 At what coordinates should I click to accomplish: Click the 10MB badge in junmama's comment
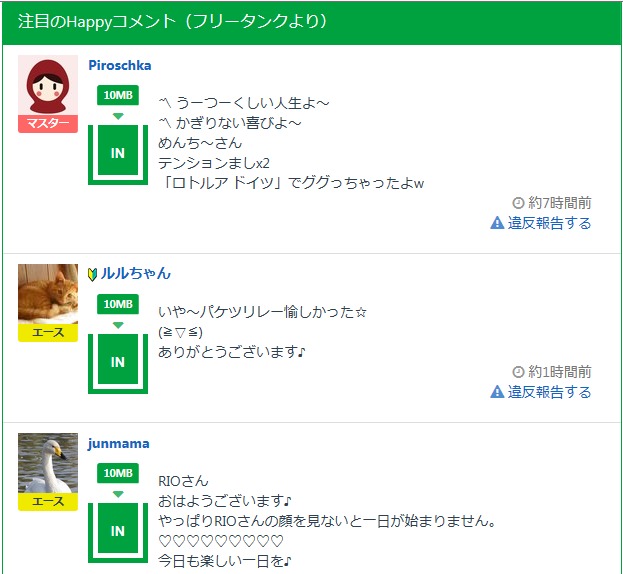point(118,473)
